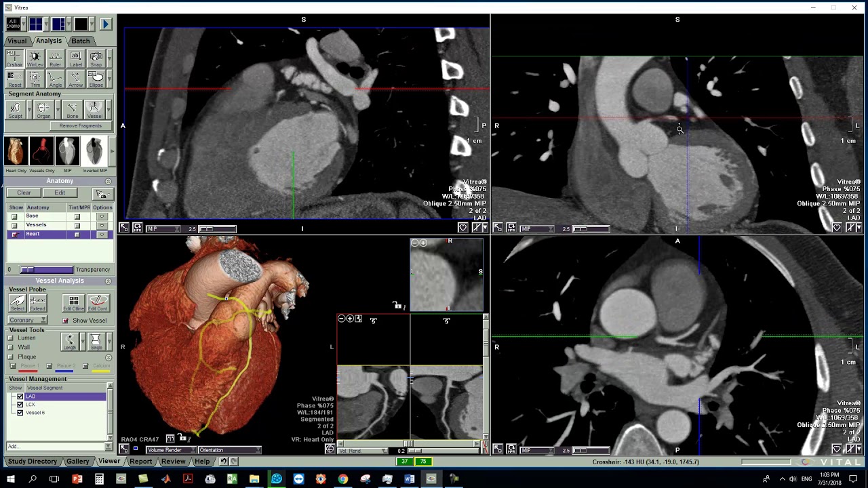Viewport: 868px width, 488px height.
Task: Select the Ellipse HU tool
Action: (96, 79)
